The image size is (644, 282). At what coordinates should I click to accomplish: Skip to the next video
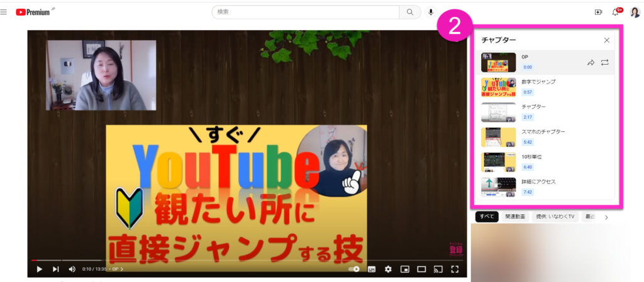[x=55, y=269]
